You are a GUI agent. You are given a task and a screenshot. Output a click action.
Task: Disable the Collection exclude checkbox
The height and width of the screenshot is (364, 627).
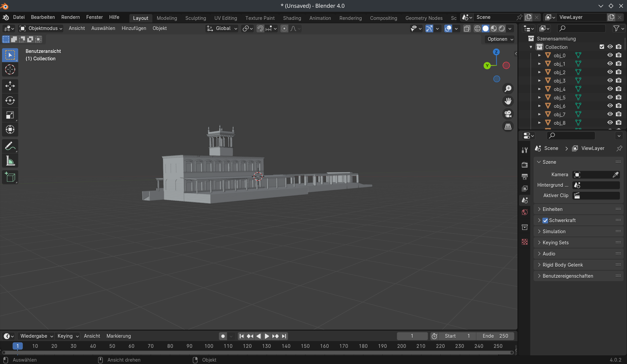pos(602,47)
